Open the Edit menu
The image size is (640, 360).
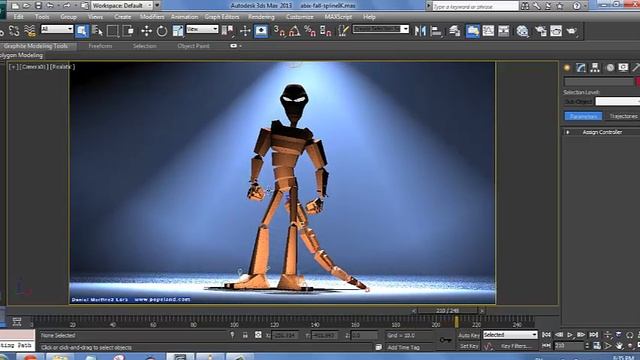18,17
